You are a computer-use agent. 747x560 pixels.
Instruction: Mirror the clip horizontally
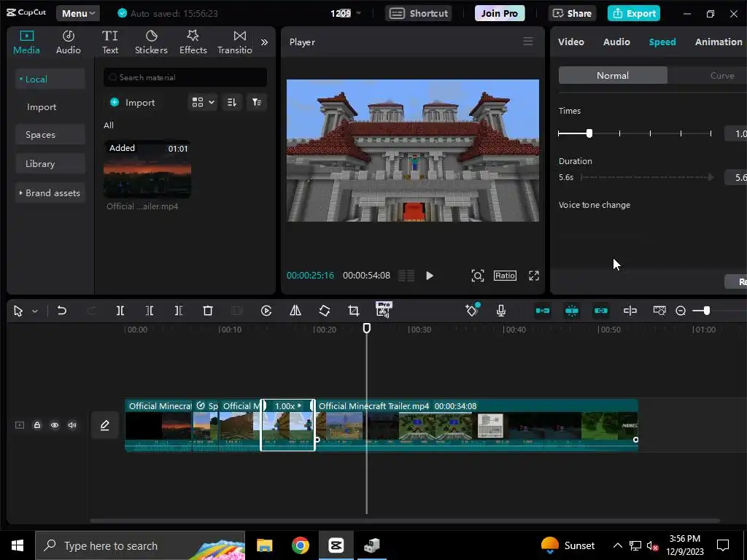[x=295, y=311]
